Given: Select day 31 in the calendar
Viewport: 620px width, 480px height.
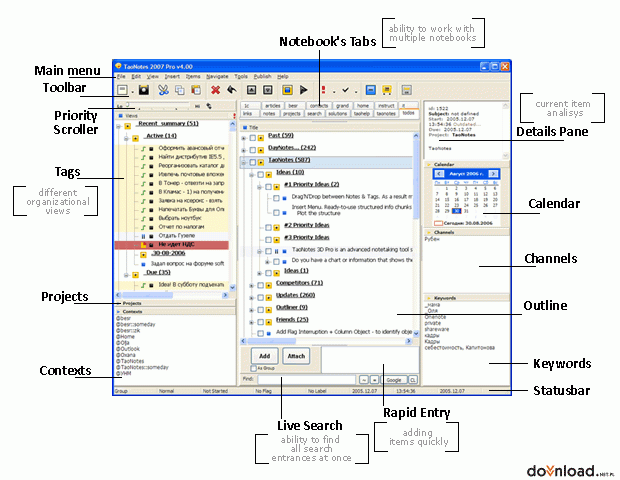Looking at the screenshot, I should point(466,211).
